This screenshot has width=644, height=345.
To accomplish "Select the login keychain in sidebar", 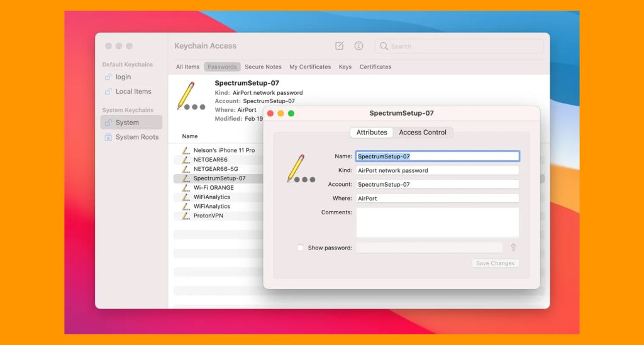I will point(131,77).
